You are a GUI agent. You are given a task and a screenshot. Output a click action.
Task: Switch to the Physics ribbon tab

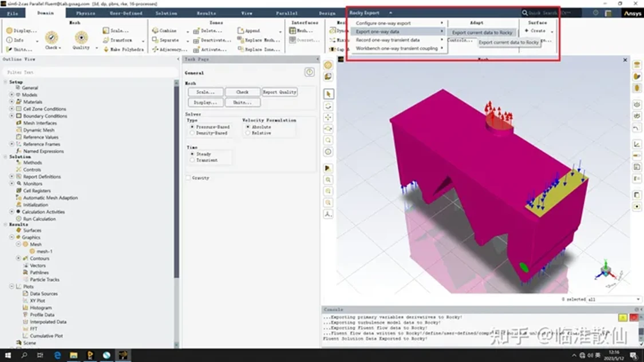coord(85,13)
